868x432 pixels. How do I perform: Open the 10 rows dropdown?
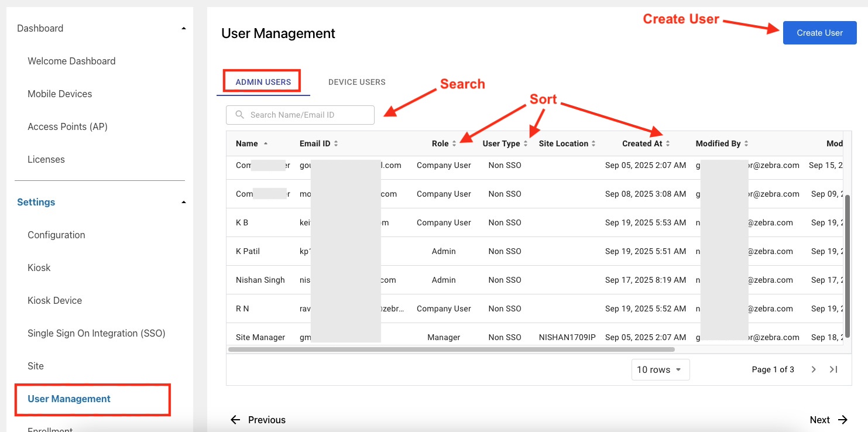[x=660, y=369]
